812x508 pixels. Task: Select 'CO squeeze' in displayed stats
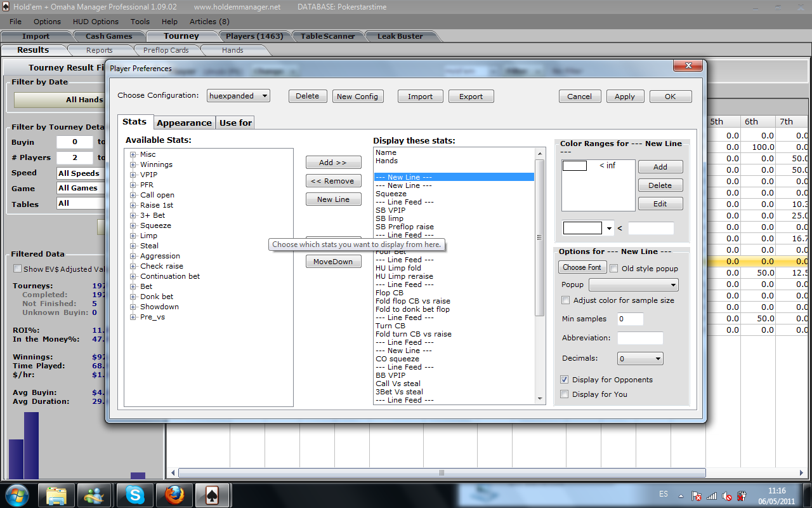[397, 359]
